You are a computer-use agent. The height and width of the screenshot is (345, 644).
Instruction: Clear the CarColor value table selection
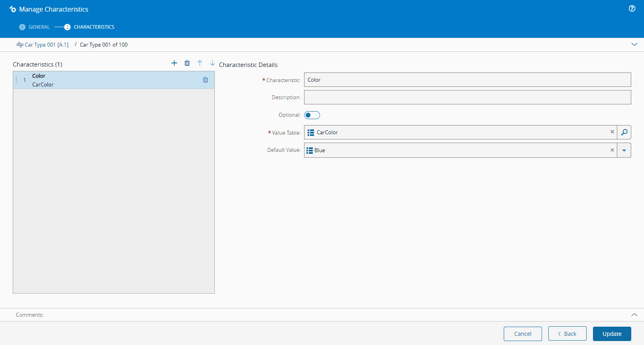pyautogui.click(x=612, y=132)
